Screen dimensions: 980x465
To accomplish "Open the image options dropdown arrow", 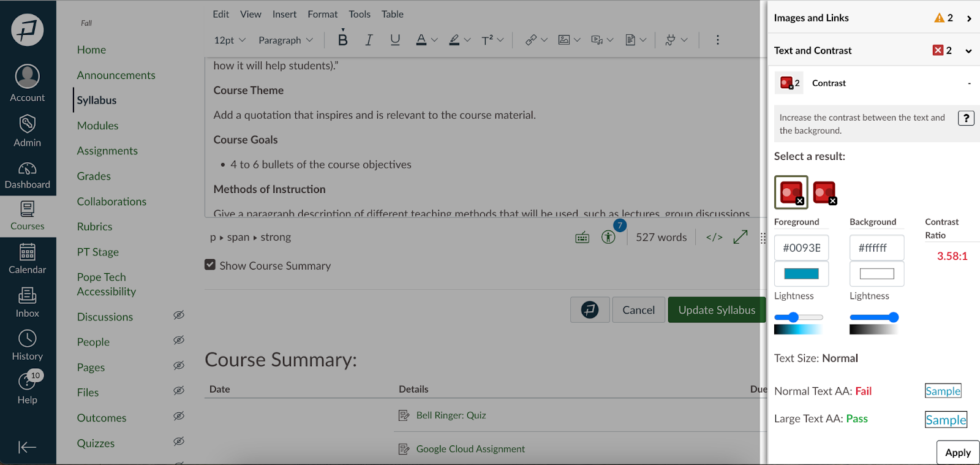I will 577,40.
